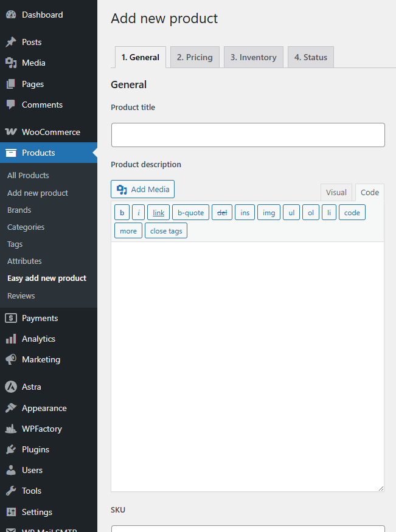Image resolution: width=396 pixels, height=532 pixels.
Task: Switch to the Inventory tab
Action: point(254,57)
